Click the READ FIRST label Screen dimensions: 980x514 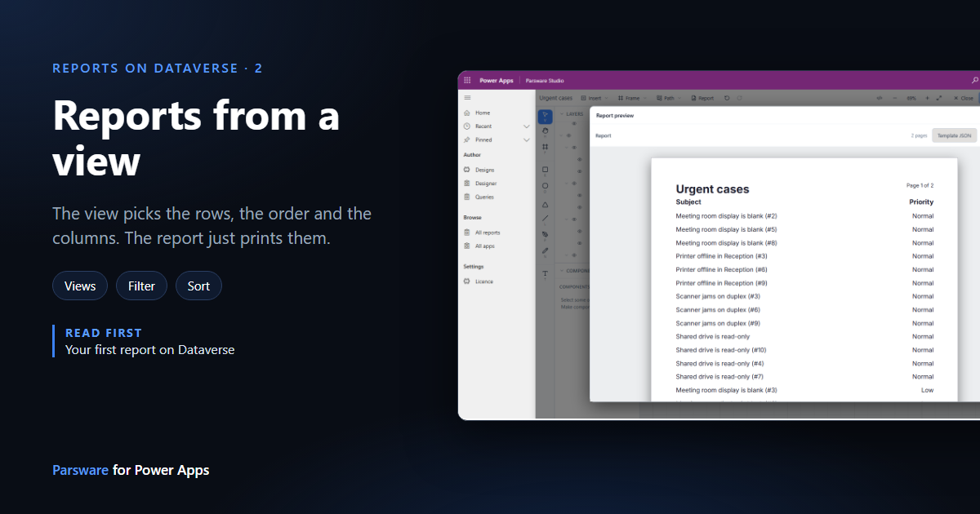(104, 333)
